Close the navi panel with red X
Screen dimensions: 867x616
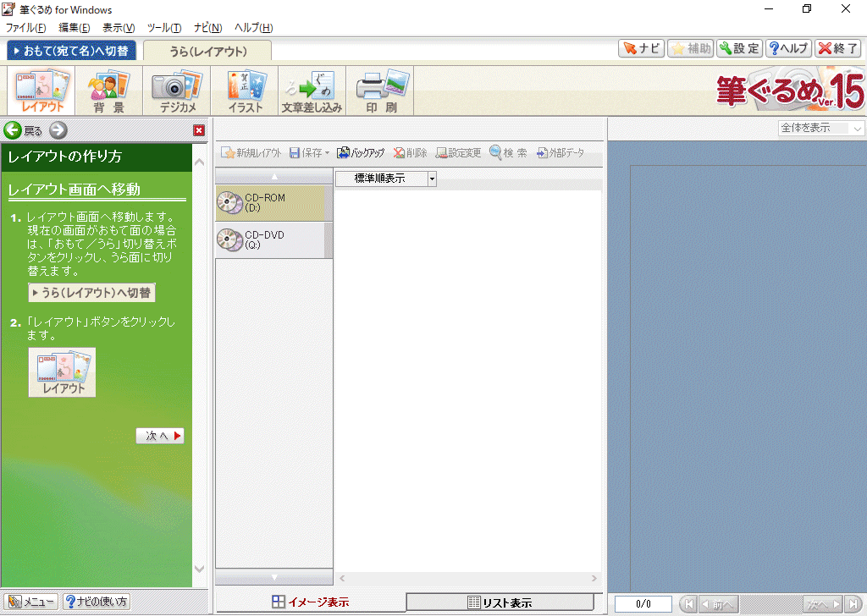coord(199,130)
